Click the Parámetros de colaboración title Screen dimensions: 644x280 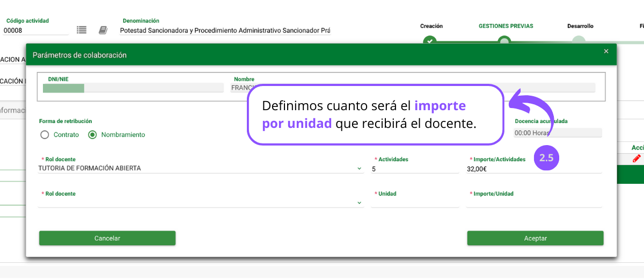pos(79,55)
